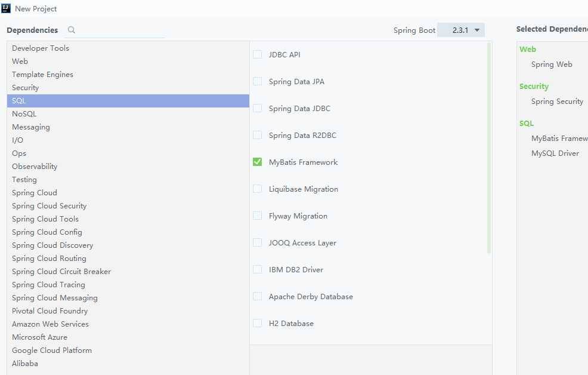Uncheck the MyBatis Framework checkbox
Viewport: 588px width, 375px height.
[258, 162]
